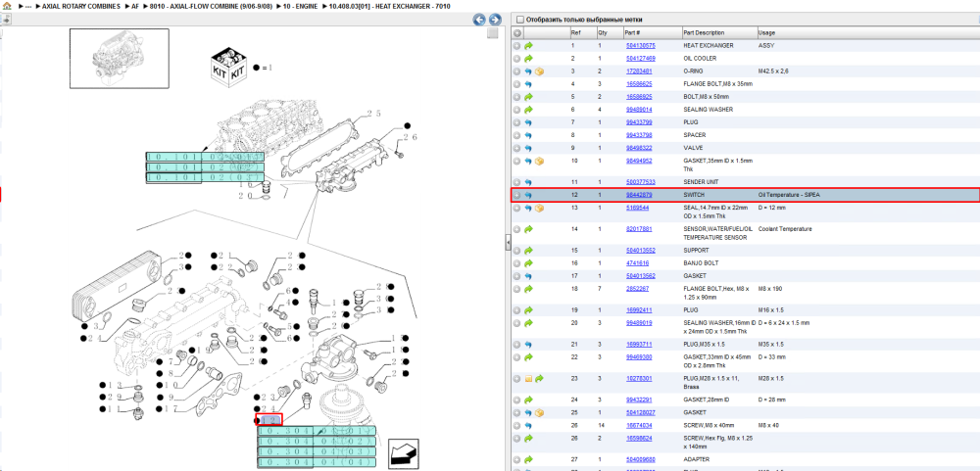Viewport: 980px width, 471px height.
Task: Open part number 82017881 link
Action: coord(638,229)
